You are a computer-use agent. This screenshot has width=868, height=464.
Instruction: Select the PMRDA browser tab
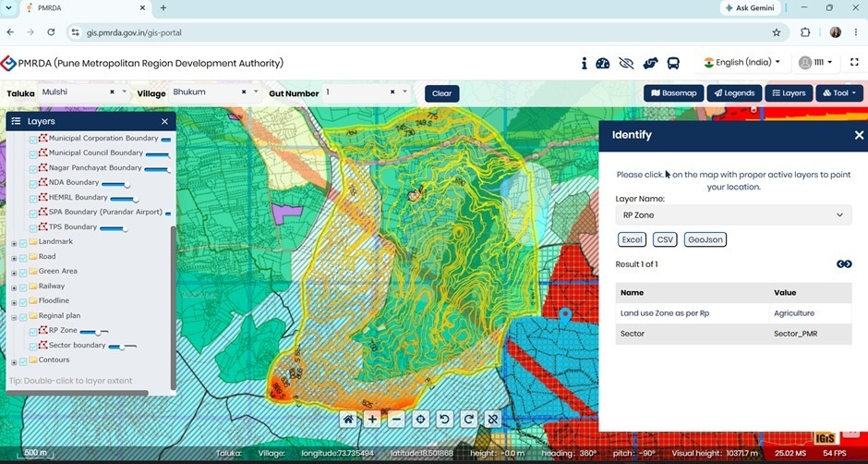pos(86,8)
